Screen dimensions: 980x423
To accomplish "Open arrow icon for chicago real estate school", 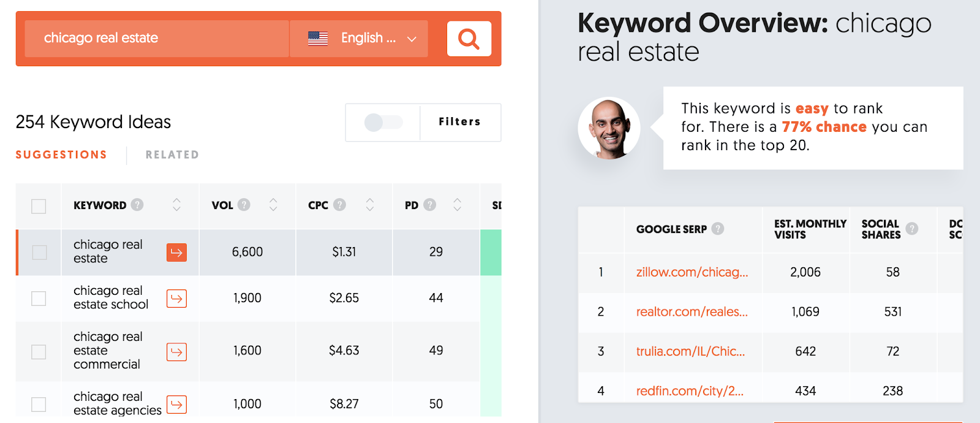I will (x=176, y=299).
